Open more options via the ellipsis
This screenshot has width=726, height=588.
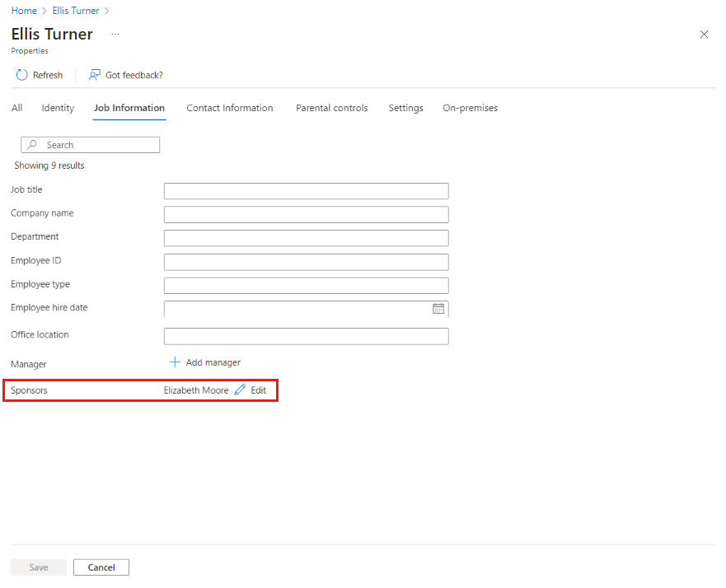pyautogui.click(x=115, y=35)
